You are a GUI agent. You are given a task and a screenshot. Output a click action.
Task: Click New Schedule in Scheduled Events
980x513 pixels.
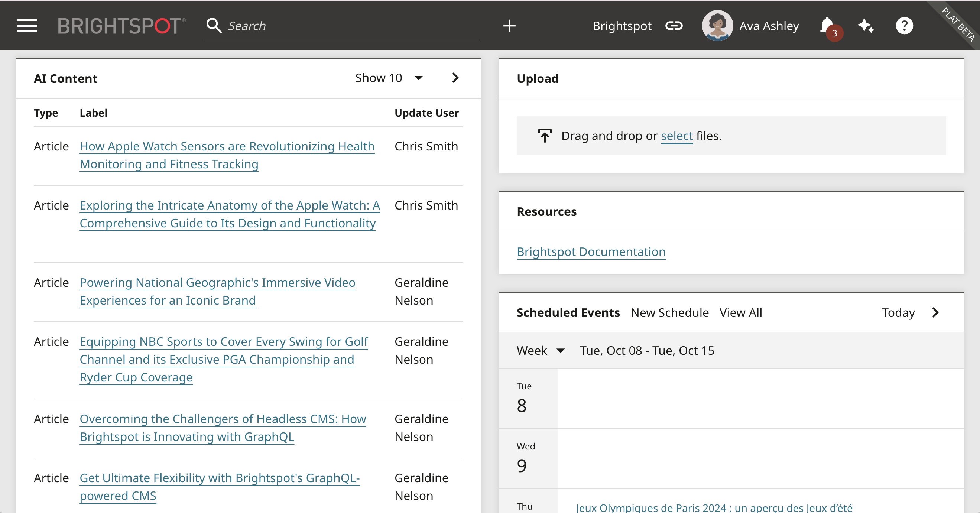(669, 312)
